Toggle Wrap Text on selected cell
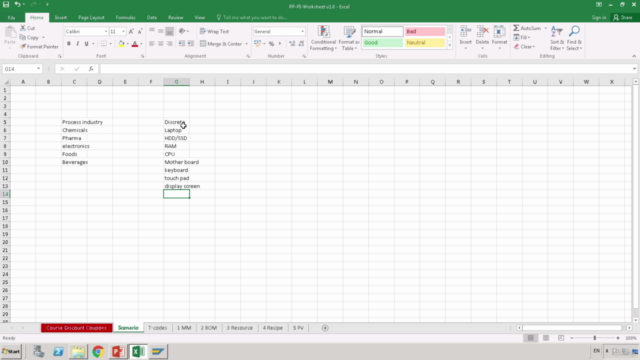 pos(214,31)
